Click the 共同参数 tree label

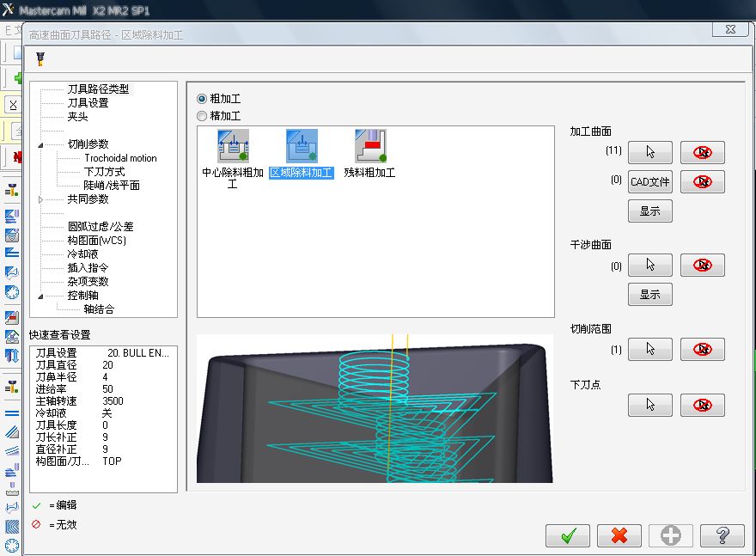(x=88, y=199)
